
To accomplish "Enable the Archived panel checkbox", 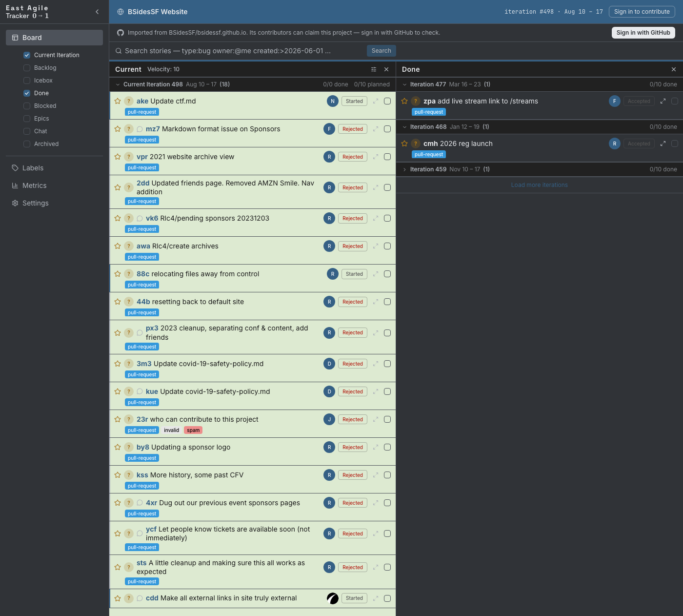I will (x=27, y=144).
